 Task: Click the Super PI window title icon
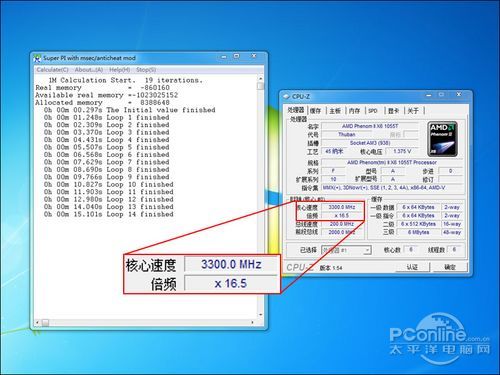(37, 58)
